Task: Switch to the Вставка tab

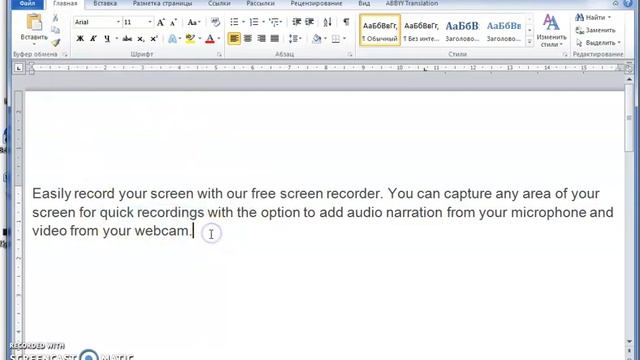Action: (x=105, y=4)
